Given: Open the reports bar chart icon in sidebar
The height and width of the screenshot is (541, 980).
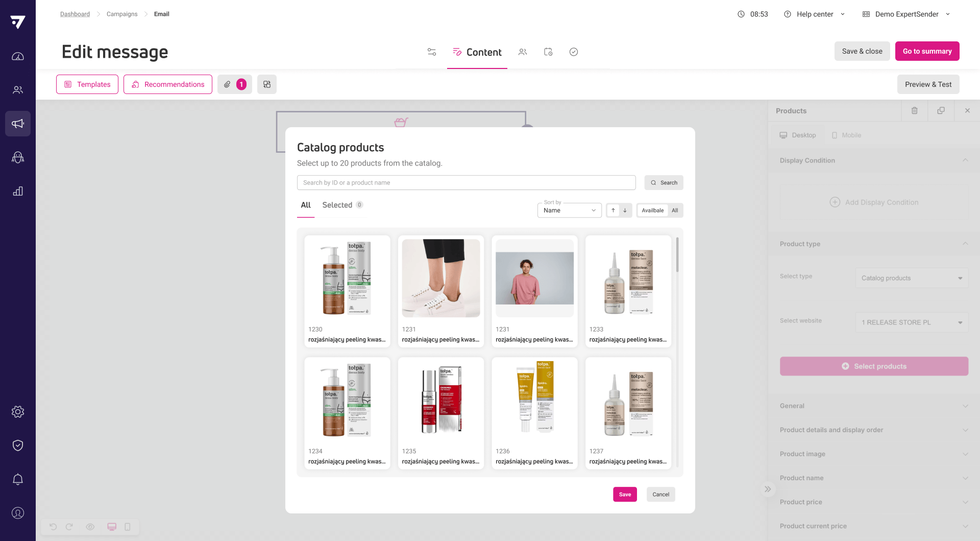Looking at the screenshot, I should point(18,191).
